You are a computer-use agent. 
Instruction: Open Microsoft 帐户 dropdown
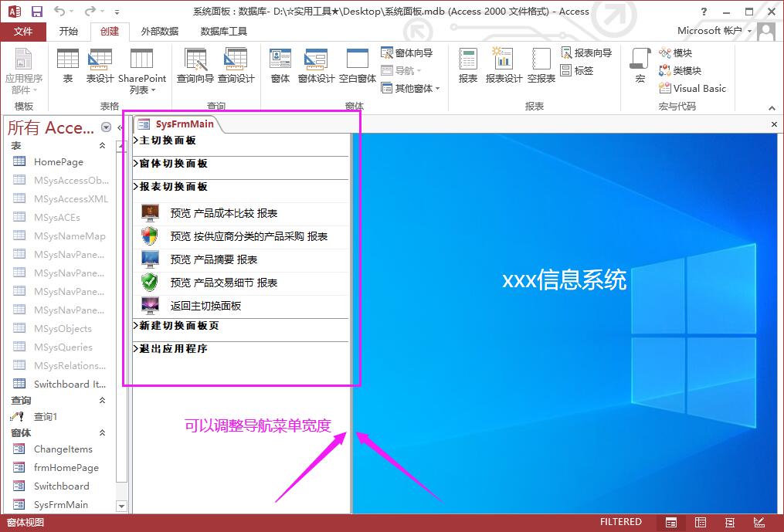click(714, 31)
